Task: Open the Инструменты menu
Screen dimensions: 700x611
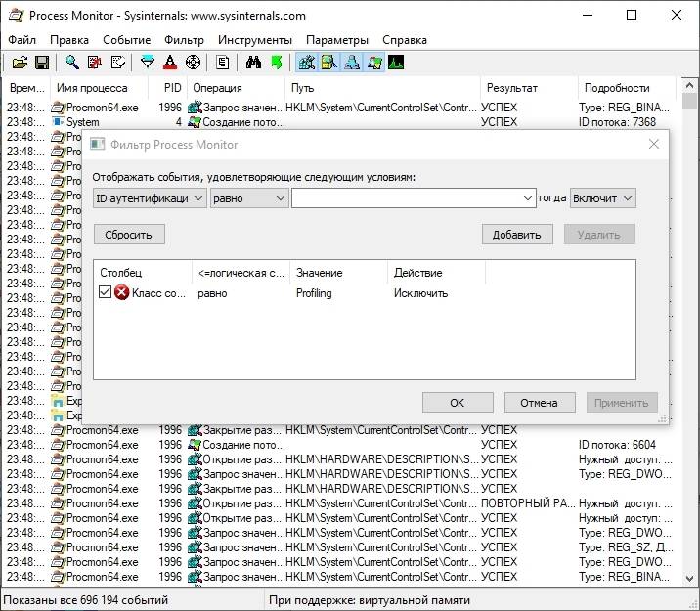Action: [x=255, y=40]
